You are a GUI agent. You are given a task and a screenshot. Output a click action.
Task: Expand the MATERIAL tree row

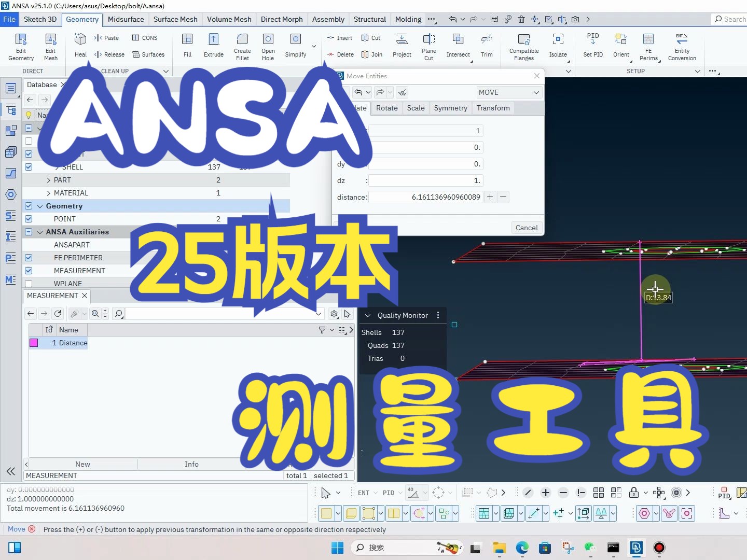point(48,193)
